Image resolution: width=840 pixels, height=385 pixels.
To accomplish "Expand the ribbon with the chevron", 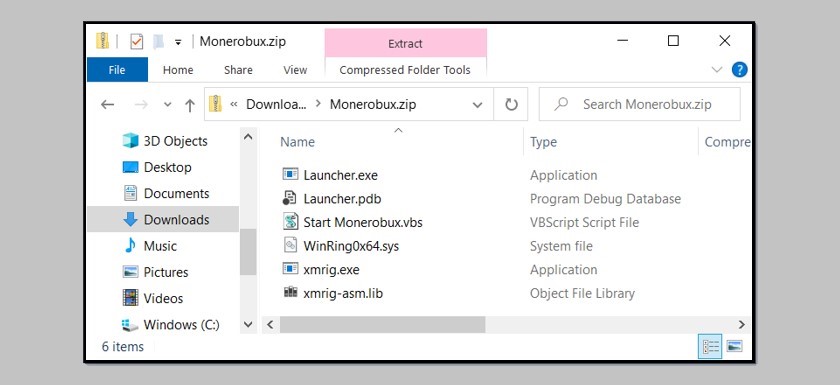I will point(717,69).
